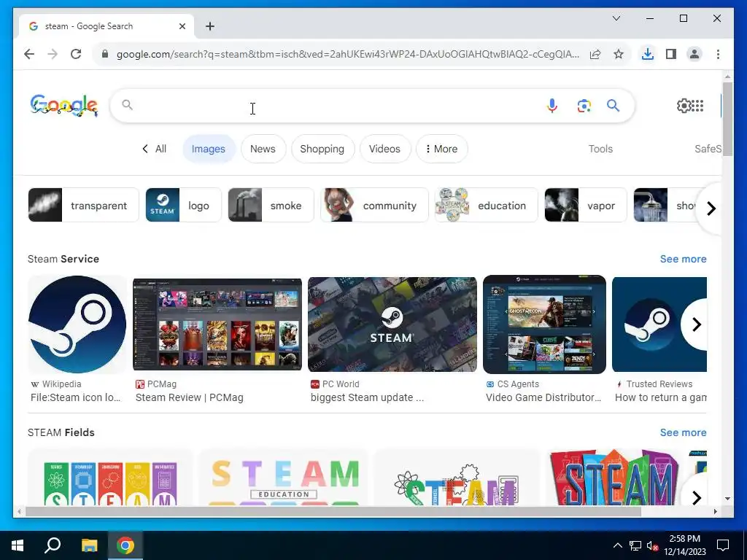Image resolution: width=747 pixels, height=560 pixels.
Task: Click the browser forward arrow
Action: (53, 54)
